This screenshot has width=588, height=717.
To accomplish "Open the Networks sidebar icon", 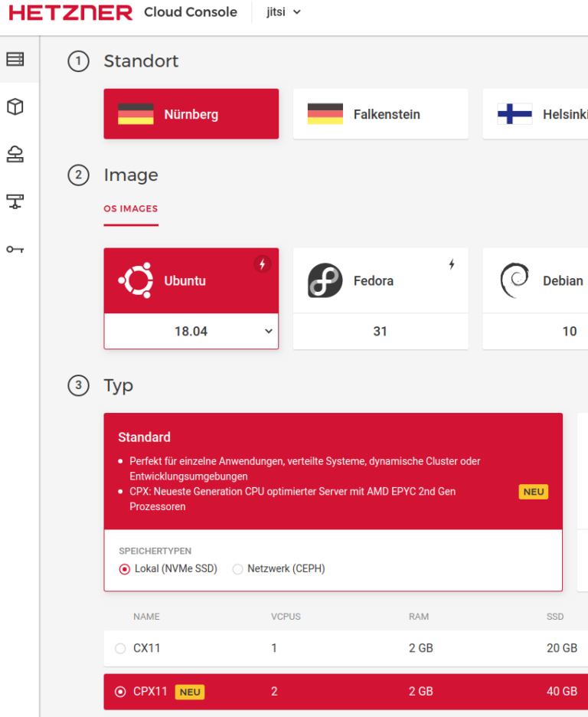I will click(x=15, y=201).
